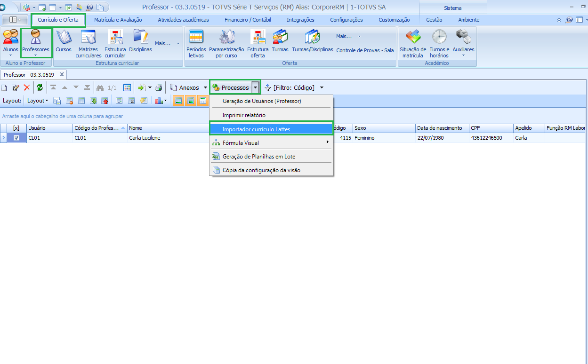The image size is (588, 364).
Task: Select Geração de Planilhas em Lote
Action: [271, 156]
